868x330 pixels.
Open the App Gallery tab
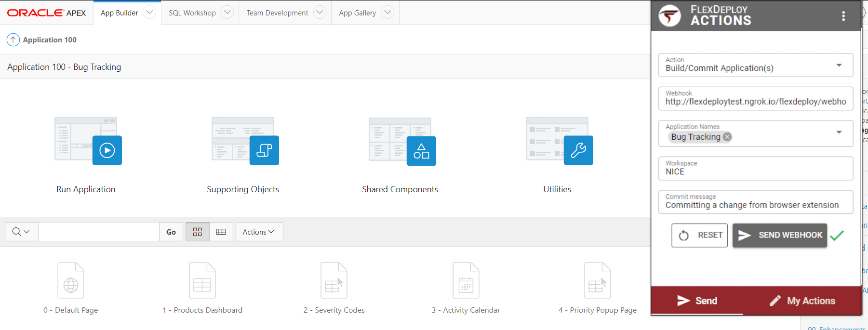pyautogui.click(x=358, y=13)
